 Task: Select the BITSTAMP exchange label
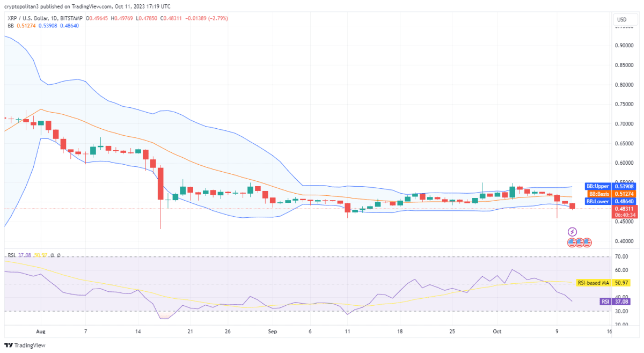(71, 18)
